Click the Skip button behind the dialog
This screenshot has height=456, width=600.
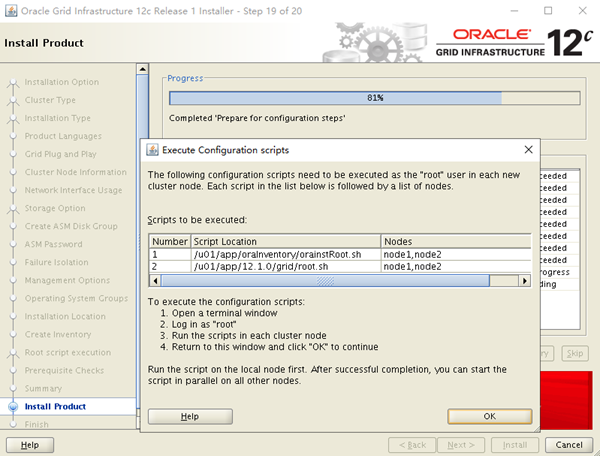(x=575, y=353)
